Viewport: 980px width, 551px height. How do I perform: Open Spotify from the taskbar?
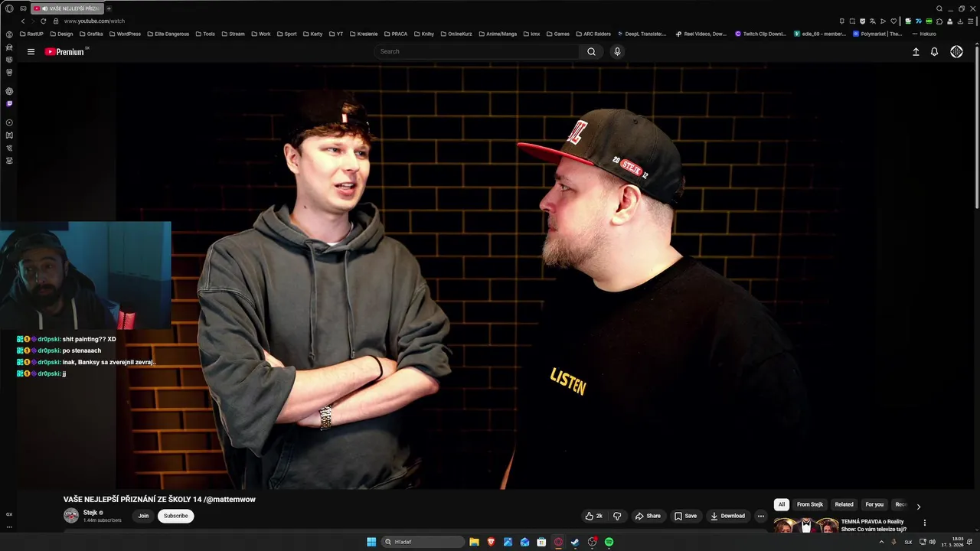tap(609, 542)
